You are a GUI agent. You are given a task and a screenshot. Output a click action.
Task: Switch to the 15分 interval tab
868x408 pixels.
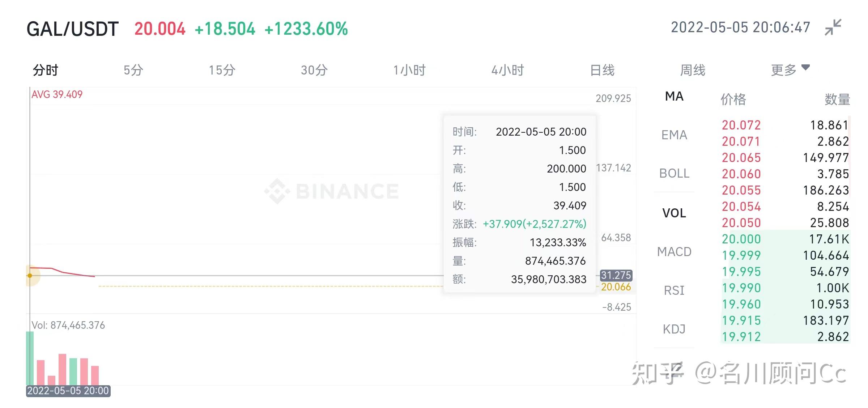[x=222, y=70]
